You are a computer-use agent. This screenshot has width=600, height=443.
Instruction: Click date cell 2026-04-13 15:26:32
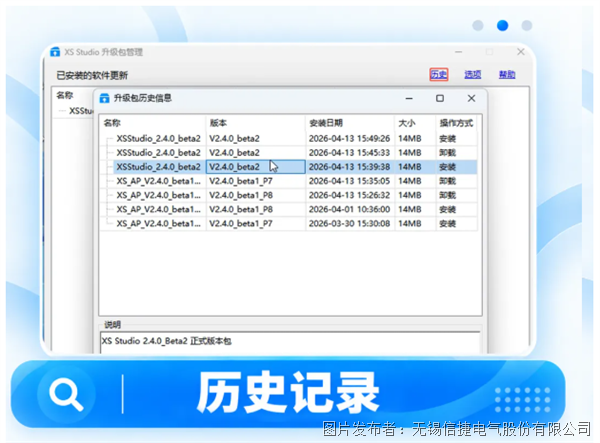pyautogui.click(x=349, y=195)
